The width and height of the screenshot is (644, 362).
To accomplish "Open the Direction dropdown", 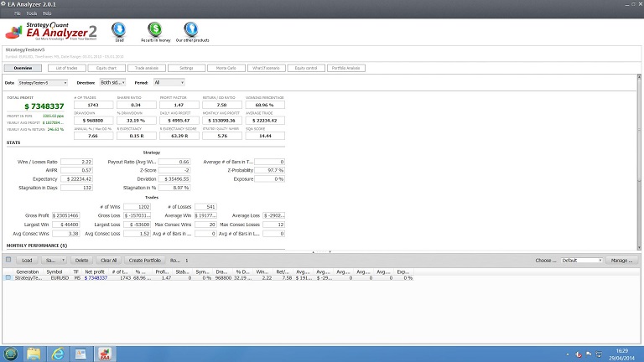I will click(x=112, y=83).
